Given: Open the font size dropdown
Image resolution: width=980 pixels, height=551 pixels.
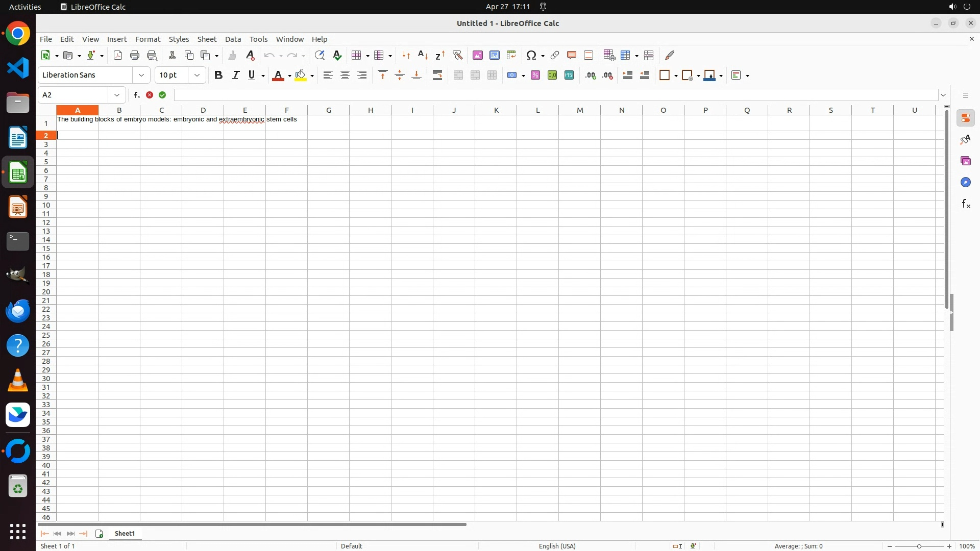Looking at the screenshot, I should (197, 76).
